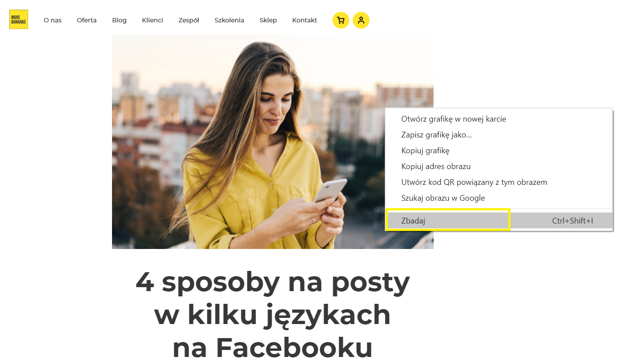Navigate to the Blog section
The image size is (619, 364).
(x=119, y=20)
